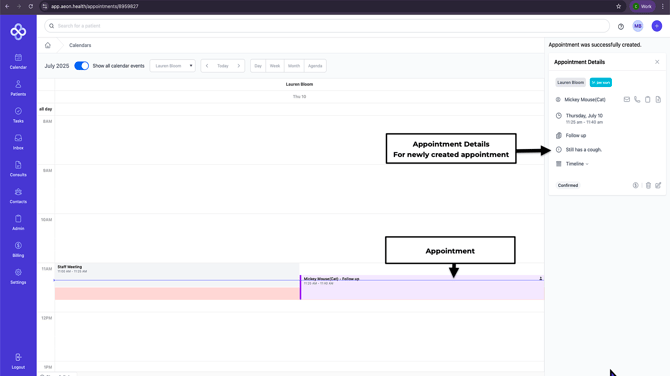Image resolution: width=670 pixels, height=376 pixels.
Task: Open the browser three-dot menu
Action: pos(663,6)
